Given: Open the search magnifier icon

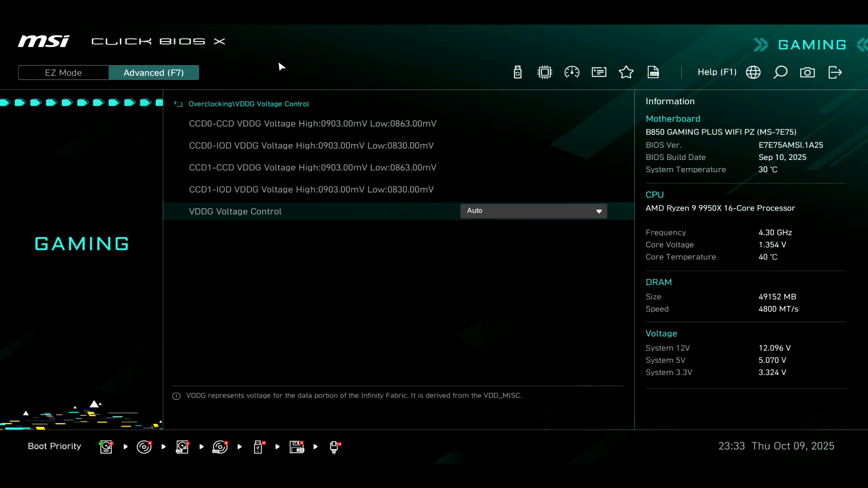Looking at the screenshot, I should 780,72.
